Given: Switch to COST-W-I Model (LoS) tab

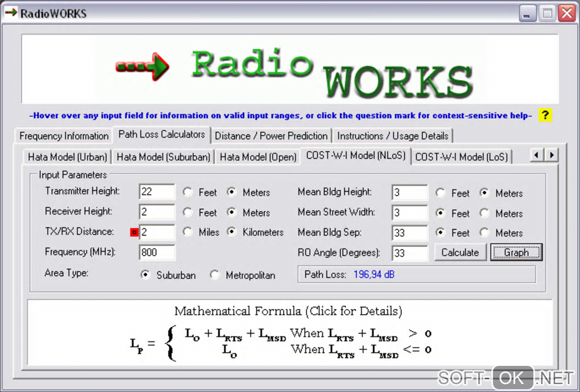Looking at the screenshot, I should (461, 157).
